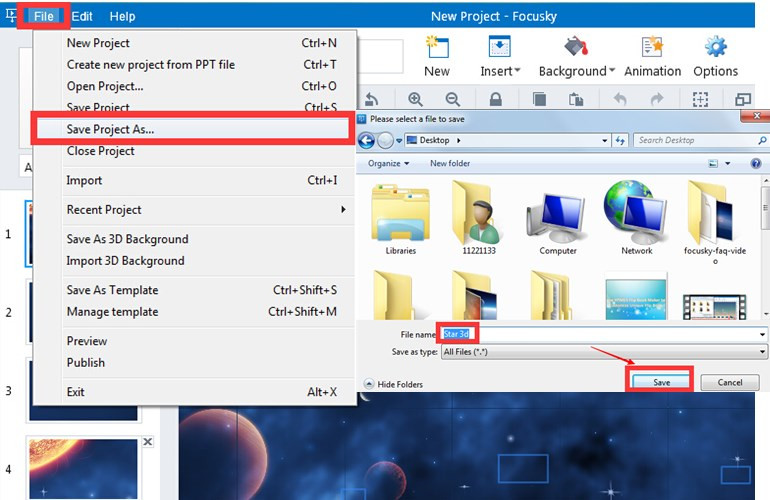Open the File menu
This screenshot has width=770, height=500.
[x=43, y=16]
